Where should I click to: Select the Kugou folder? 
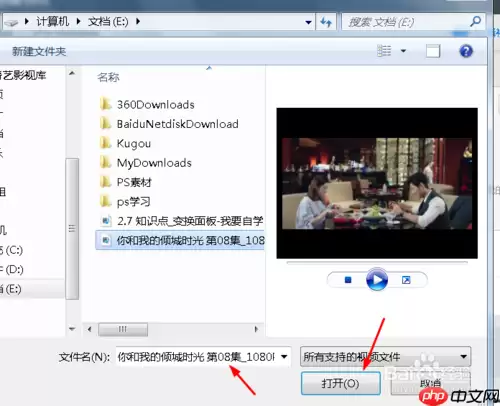pos(126,143)
